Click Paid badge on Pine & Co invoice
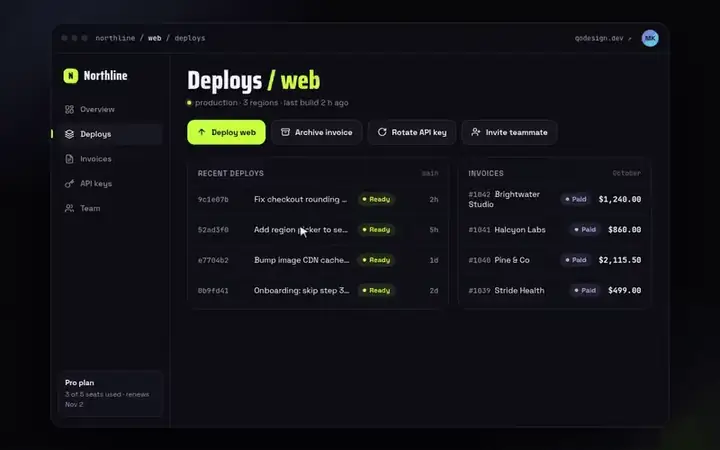Image resolution: width=720 pixels, height=450 pixels. pos(576,260)
